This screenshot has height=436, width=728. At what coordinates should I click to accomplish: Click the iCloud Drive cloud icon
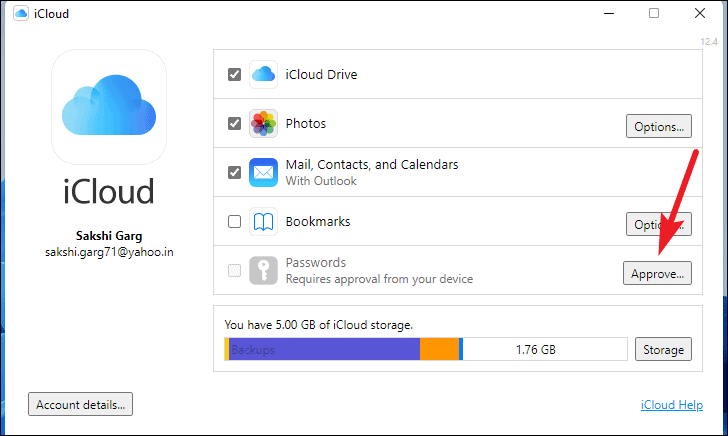[x=263, y=74]
